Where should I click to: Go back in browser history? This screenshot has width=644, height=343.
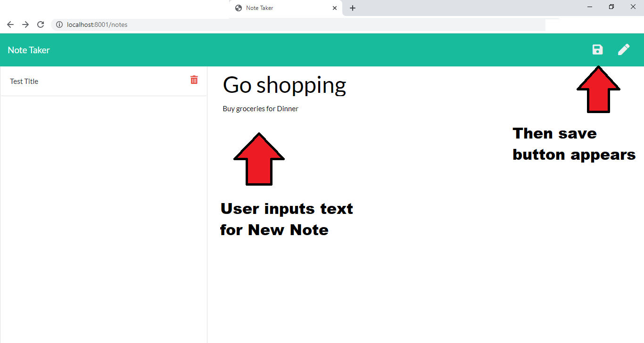pyautogui.click(x=10, y=24)
